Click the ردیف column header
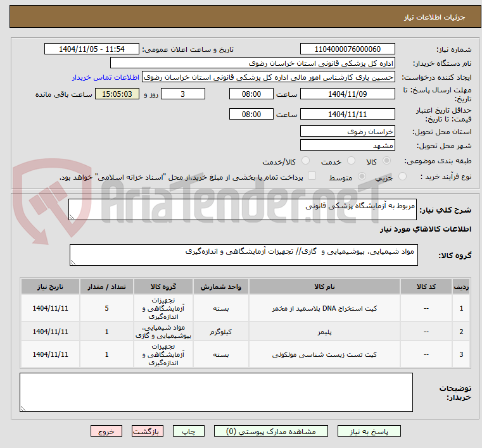This screenshot has height=448, width=482. point(461,287)
